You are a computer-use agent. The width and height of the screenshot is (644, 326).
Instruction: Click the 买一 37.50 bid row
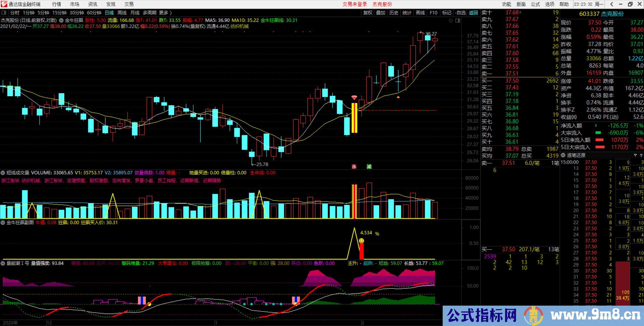point(520,81)
